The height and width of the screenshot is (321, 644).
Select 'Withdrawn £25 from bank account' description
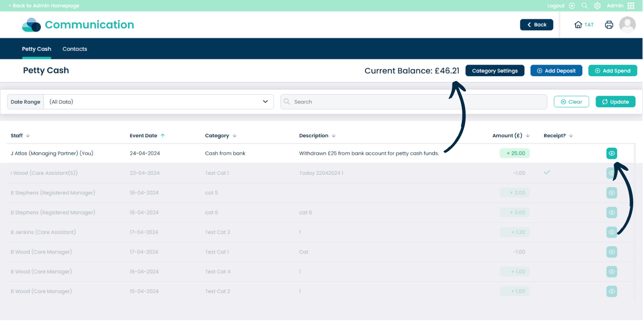pos(369,153)
